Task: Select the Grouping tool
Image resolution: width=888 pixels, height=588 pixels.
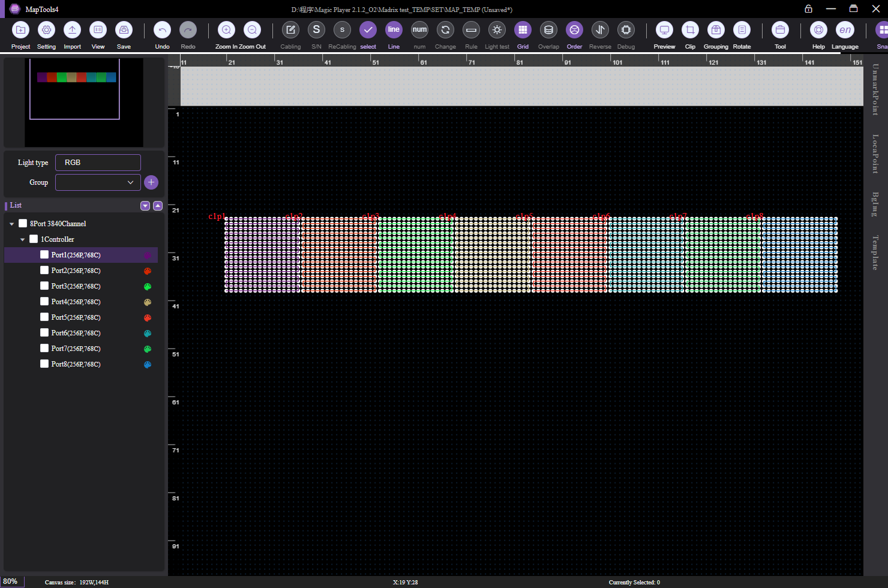Action: click(716, 30)
